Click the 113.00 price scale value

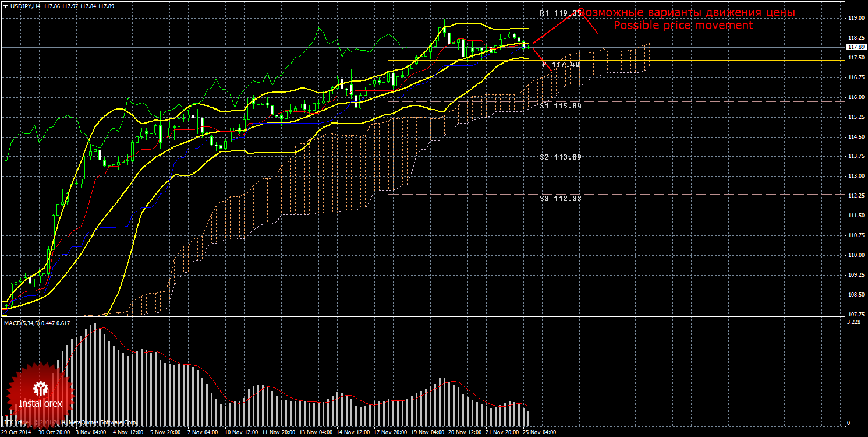pyautogui.click(x=856, y=176)
